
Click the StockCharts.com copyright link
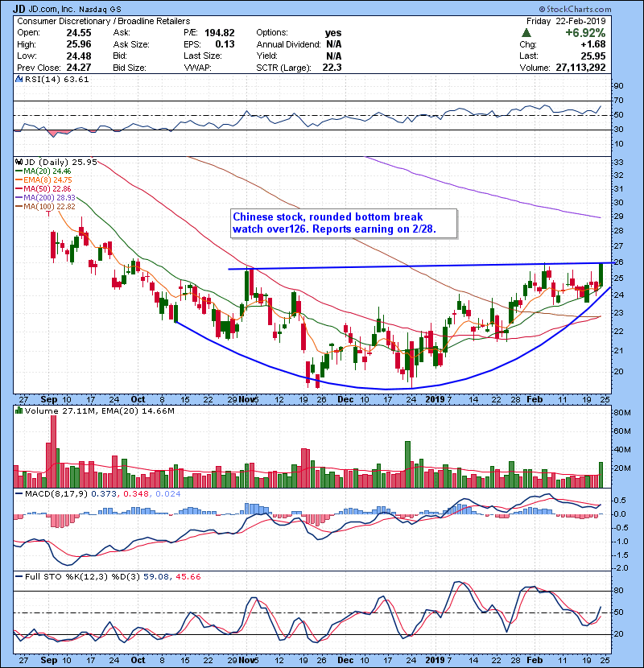click(x=575, y=9)
